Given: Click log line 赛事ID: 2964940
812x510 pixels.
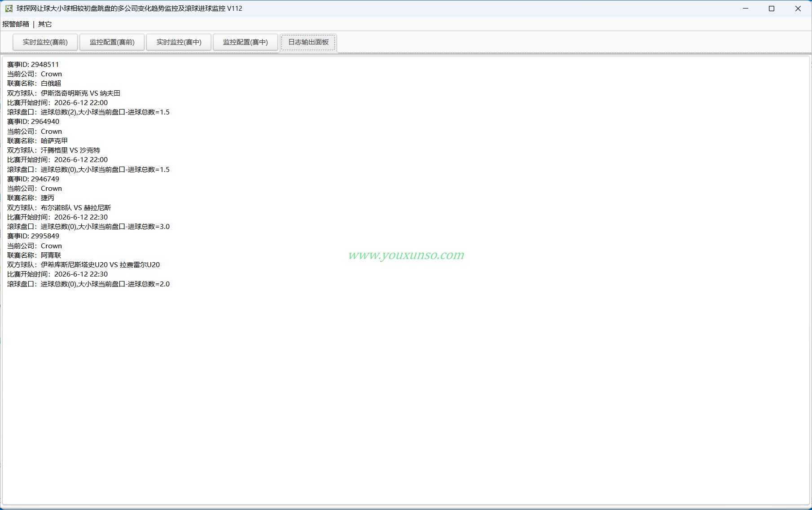Looking at the screenshot, I should click(x=33, y=122).
